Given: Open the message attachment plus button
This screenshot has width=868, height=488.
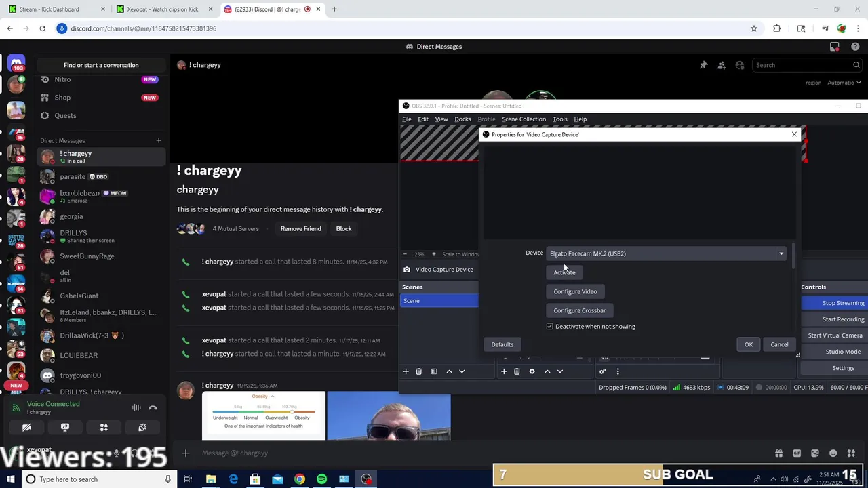Looking at the screenshot, I should tap(186, 453).
